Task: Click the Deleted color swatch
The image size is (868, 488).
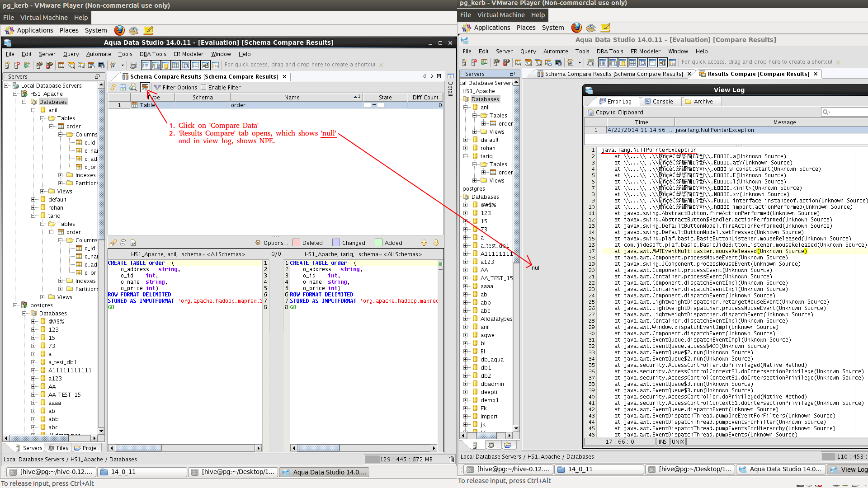Action: (297, 243)
